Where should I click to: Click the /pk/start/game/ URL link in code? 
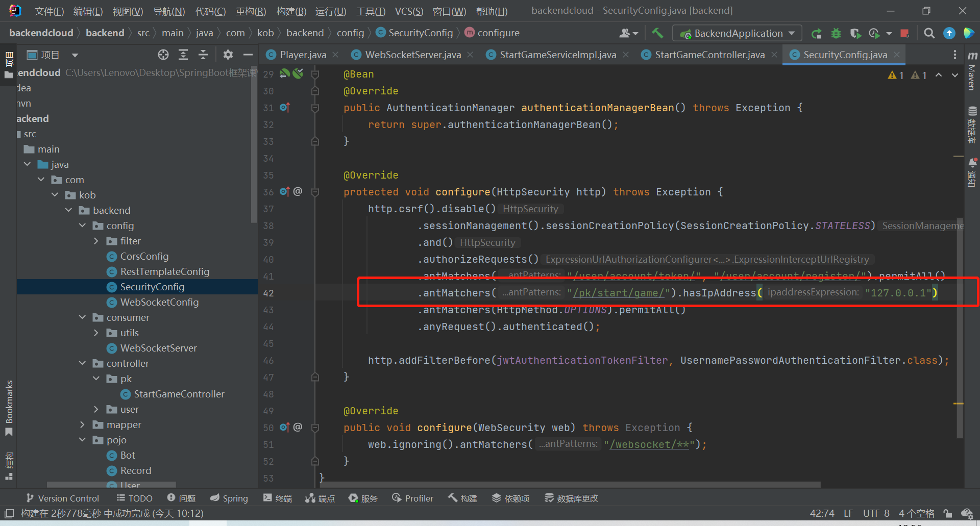pos(618,293)
